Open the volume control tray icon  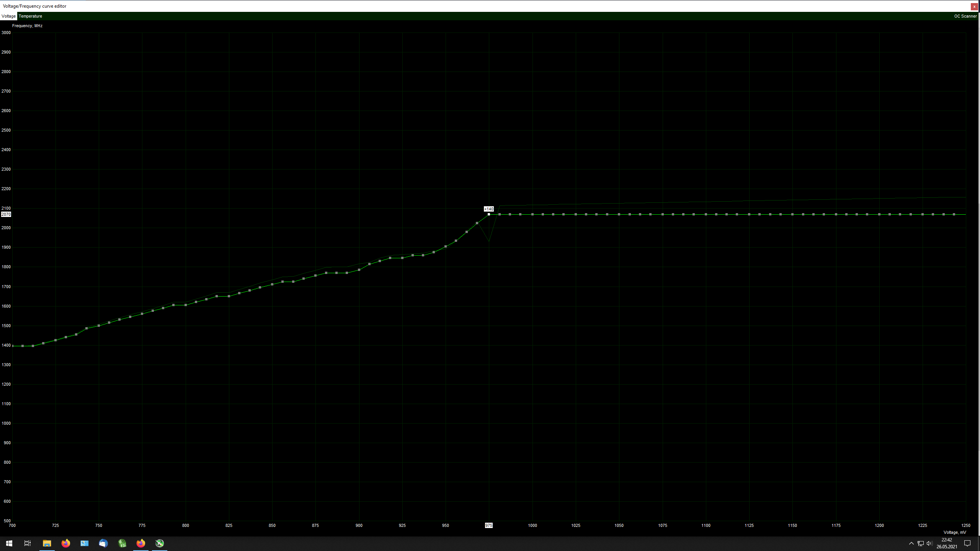pyautogui.click(x=929, y=543)
